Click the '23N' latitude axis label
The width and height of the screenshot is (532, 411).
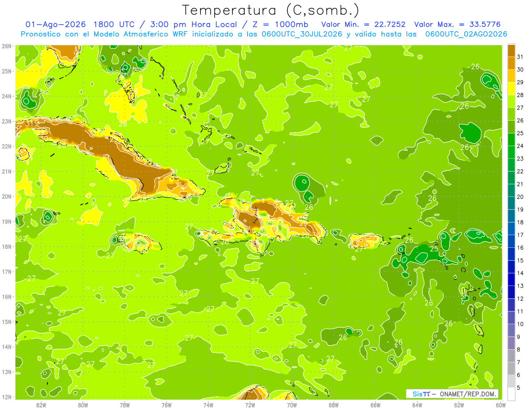(7, 121)
